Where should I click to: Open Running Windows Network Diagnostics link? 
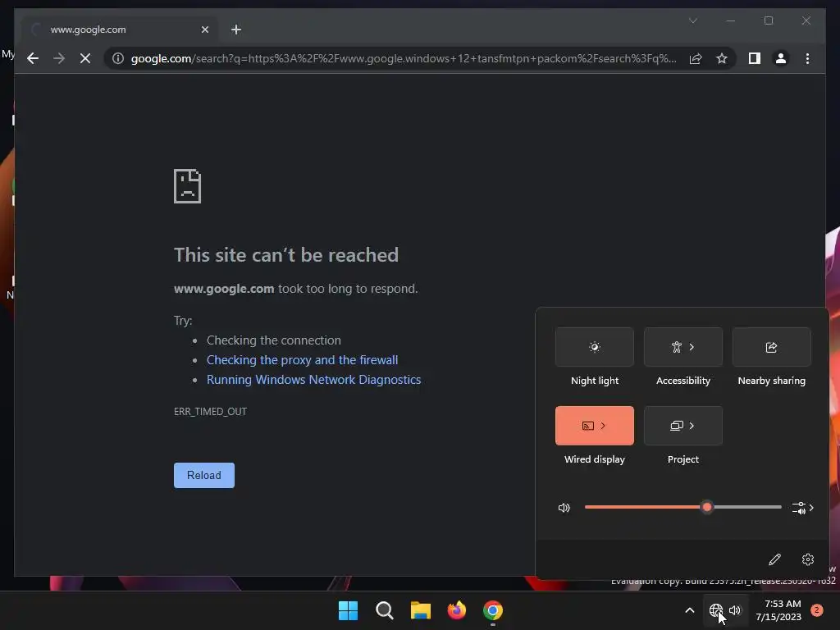coord(314,380)
